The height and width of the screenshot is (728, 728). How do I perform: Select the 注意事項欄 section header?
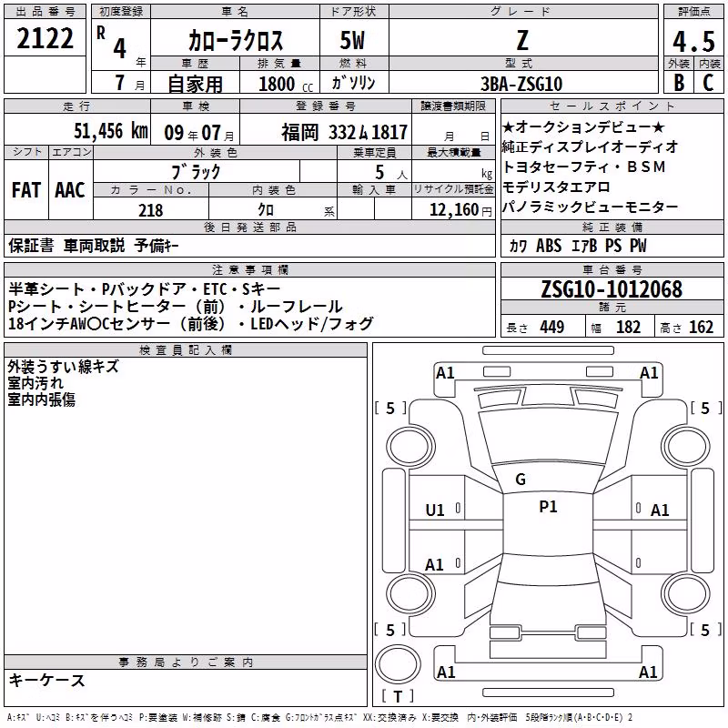249,269
